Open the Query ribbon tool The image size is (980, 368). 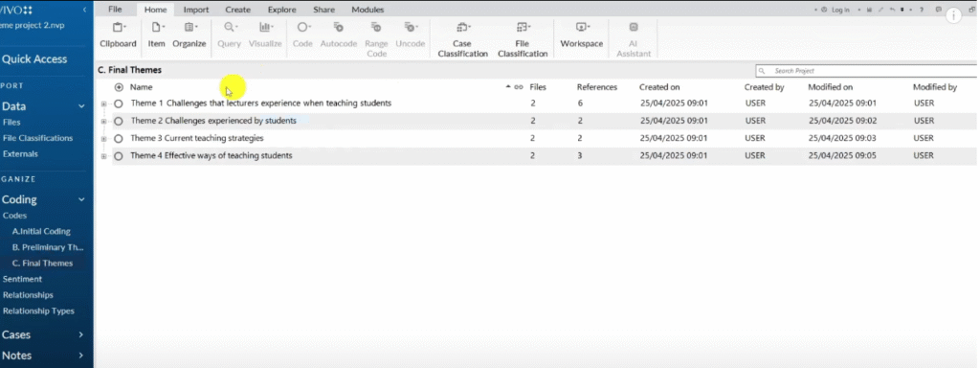pos(229,35)
